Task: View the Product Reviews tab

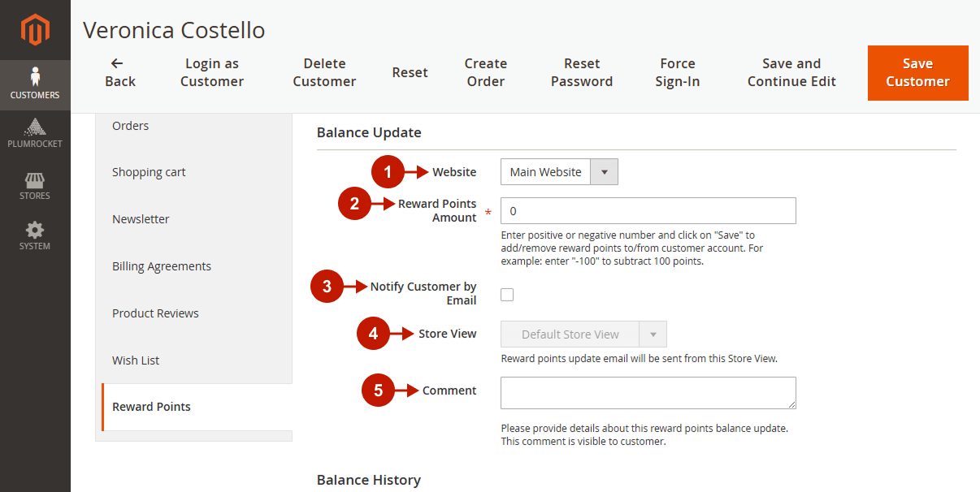Action: click(155, 313)
